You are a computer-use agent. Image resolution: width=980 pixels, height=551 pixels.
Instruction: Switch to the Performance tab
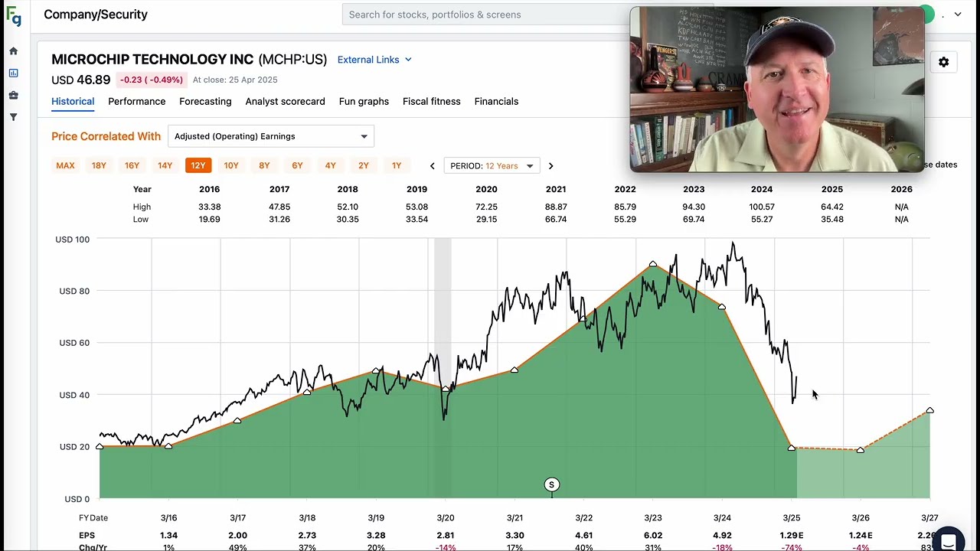point(136,102)
